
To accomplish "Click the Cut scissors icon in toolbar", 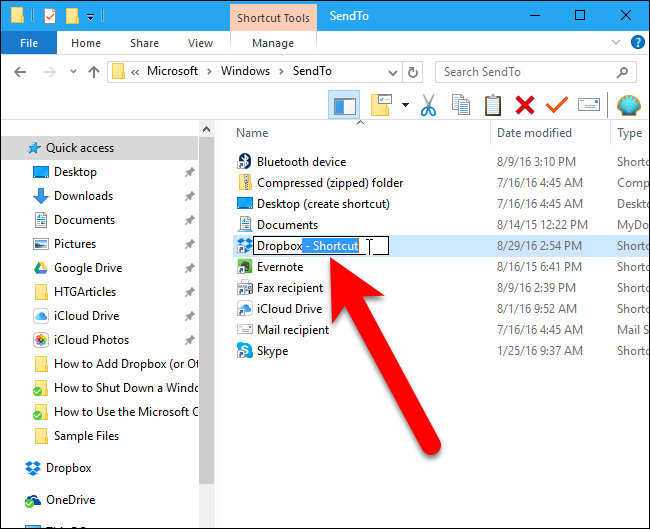I will click(x=429, y=105).
